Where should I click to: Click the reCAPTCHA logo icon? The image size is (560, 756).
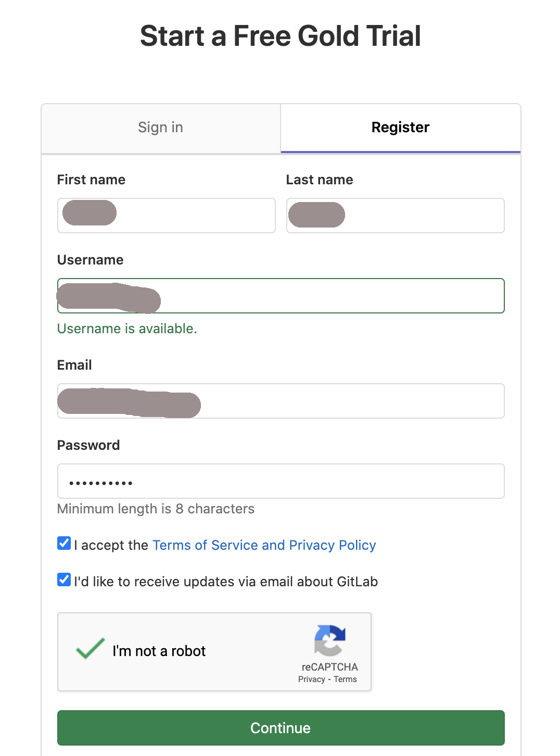point(330,640)
